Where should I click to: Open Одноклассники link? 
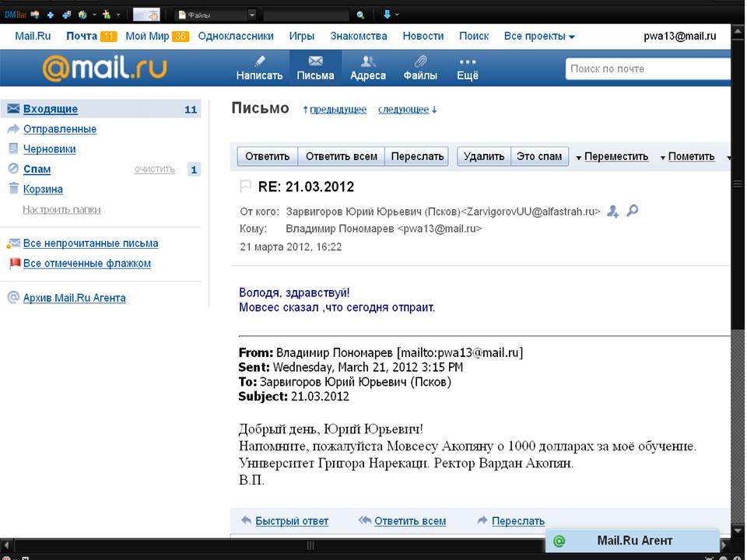(236, 37)
